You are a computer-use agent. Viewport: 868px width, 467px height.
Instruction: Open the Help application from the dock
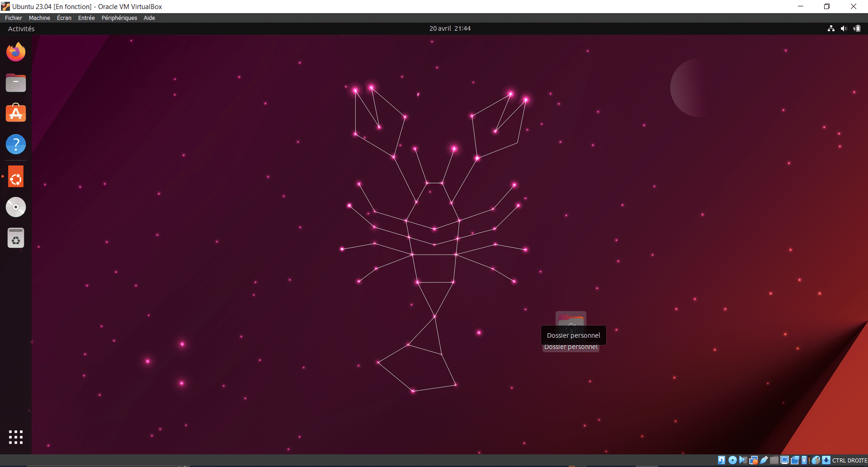click(x=16, y=144)
